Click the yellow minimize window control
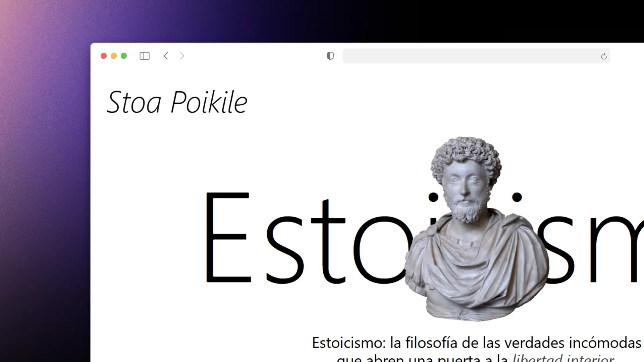This screenshot has width=644, height=362. click(x=113, y=56)
